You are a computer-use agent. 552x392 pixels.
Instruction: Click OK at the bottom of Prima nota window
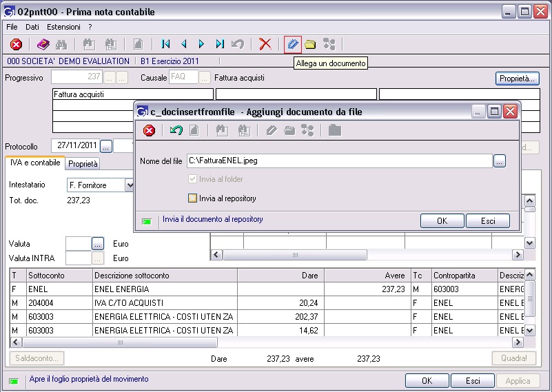[427, 381]
